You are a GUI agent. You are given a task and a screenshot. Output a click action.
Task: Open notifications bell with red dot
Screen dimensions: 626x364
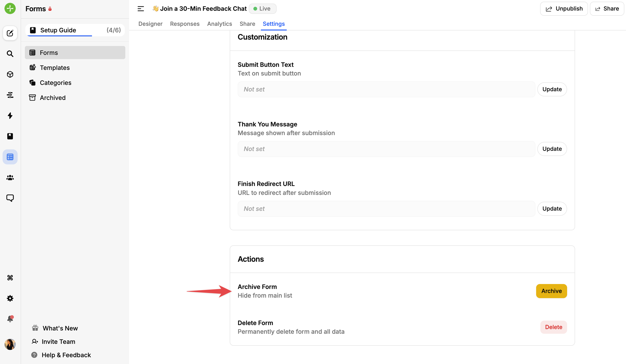pos(10,319)
